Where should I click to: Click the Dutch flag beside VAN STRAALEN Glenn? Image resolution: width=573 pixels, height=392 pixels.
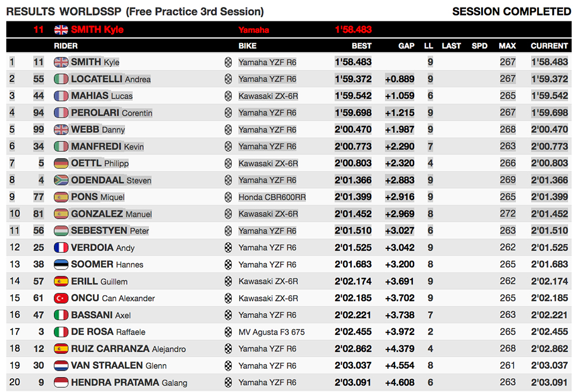pyautogui.click(x=61, y=365)
